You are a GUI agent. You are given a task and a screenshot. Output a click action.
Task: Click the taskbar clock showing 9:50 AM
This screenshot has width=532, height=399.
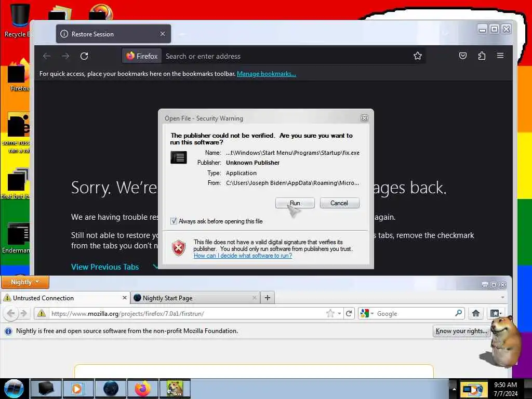pos(506,389)
